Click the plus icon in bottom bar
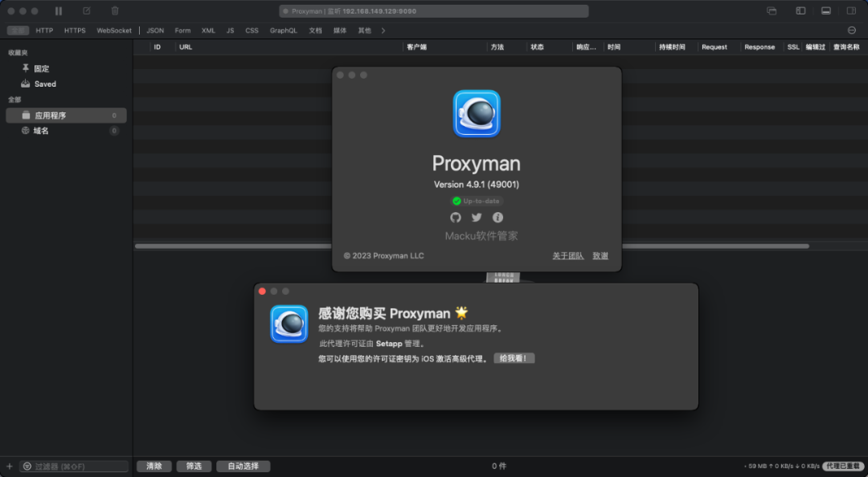This screenshot has width=868, height=477. [10, 467]
